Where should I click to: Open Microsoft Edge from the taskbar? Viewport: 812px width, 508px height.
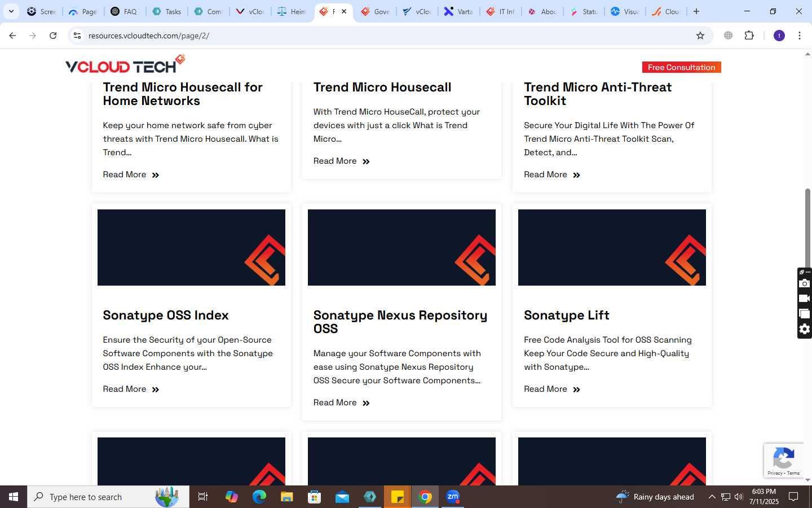coord(259,497)
